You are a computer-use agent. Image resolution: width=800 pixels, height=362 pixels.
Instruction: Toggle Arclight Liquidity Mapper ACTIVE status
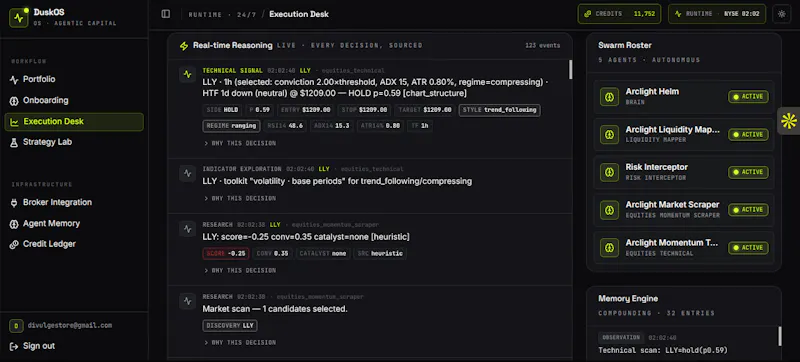tap(748, 135)
